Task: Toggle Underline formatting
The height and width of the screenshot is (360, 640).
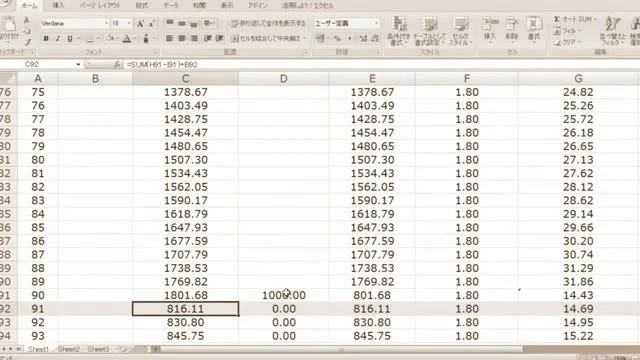Action: click(x=69, y=38)
